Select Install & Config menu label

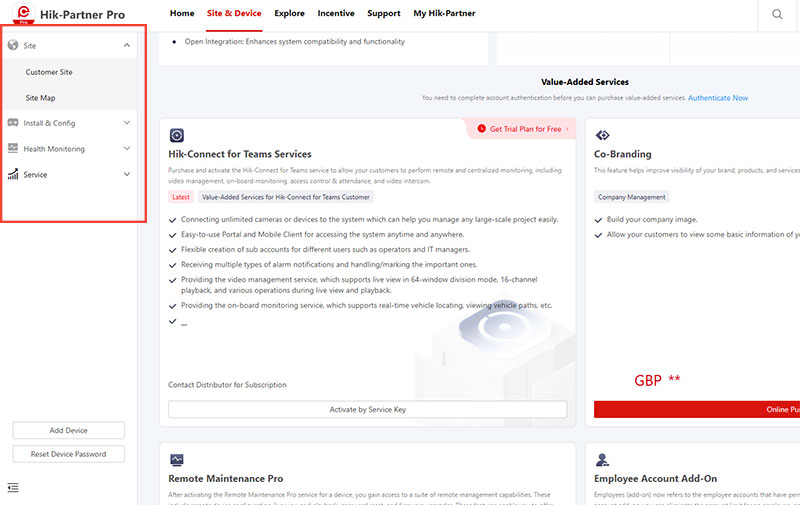pos(49,123)
